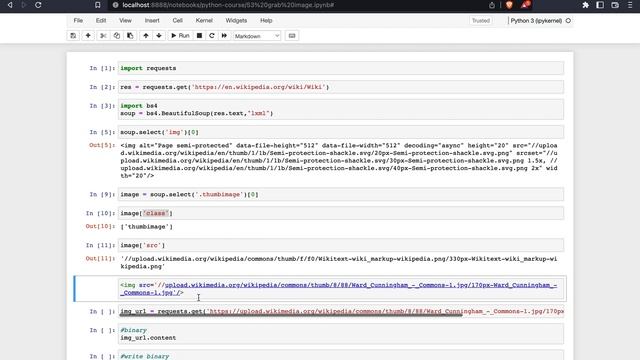Open the Cell menu
The width and height of the screenshot is (640, 360).
click(x=178, y=20)
